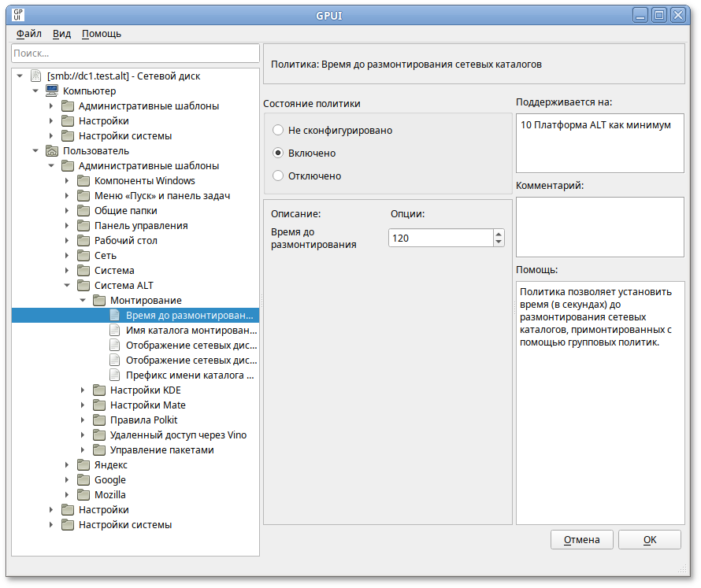Select the Включено radio button

278,153
